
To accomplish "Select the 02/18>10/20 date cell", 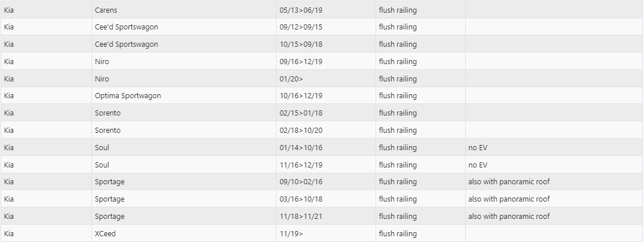I will click(x=301, y=131).
